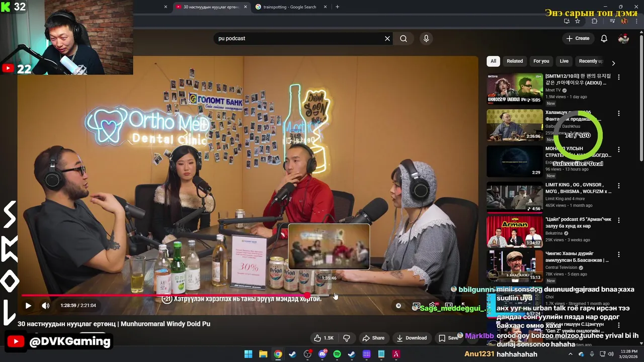Open the video player settings gear
Screen dimensions: 644x362
coord(432,305)
